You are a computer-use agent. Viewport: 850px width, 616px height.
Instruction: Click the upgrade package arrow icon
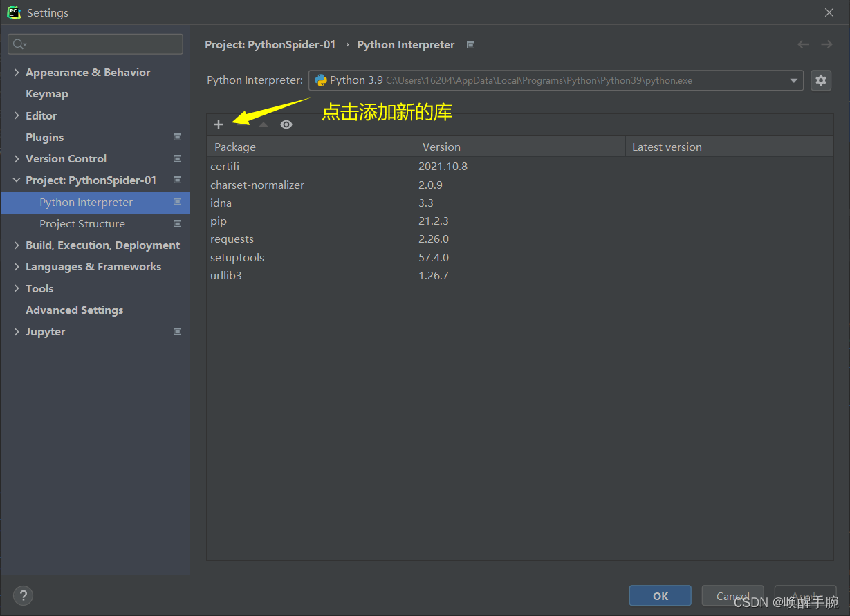(263, 124)
